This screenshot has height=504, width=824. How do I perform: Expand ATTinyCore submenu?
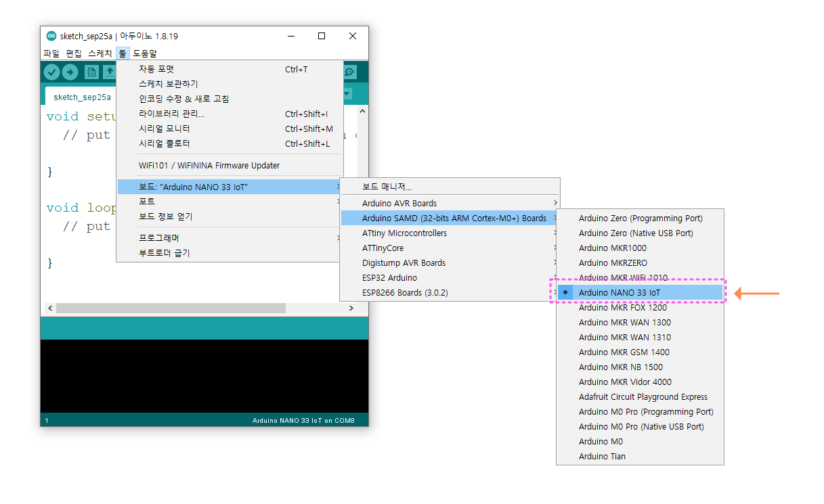[450, 248]
